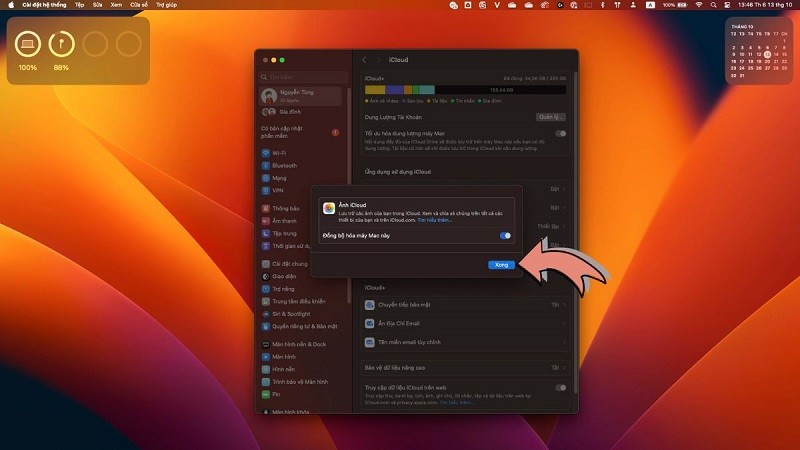Click the Ẩn Địa Chỉ Email icon
This screenshot has height=450, width=800.
(x=369, y=323)
